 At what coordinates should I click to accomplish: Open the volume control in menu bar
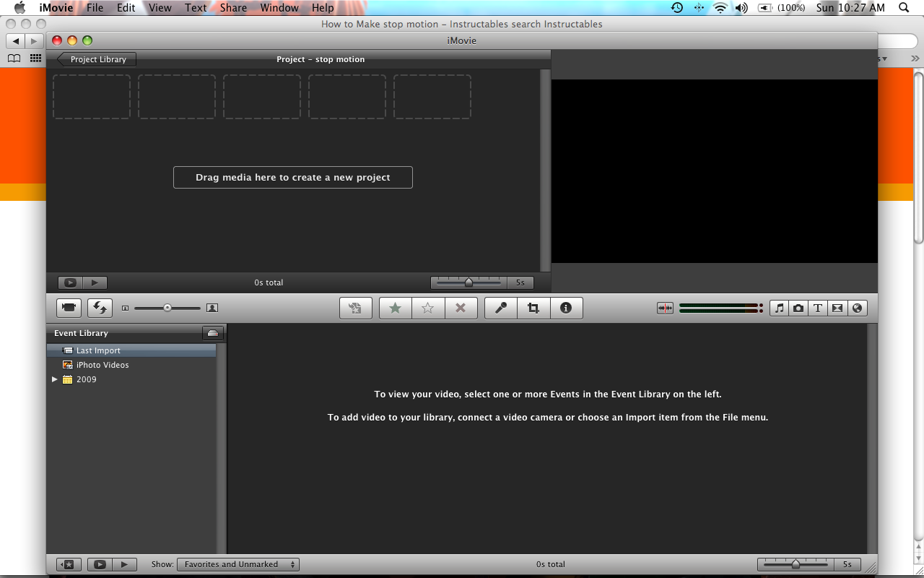(x=741, y=8)
